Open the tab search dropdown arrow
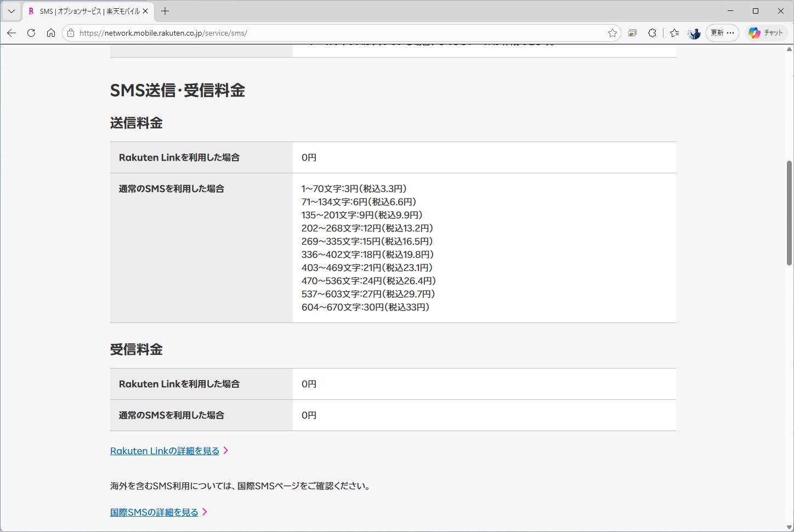Viewport: 794px width, 532px height. pyautogui.click(x=11, y=11)
